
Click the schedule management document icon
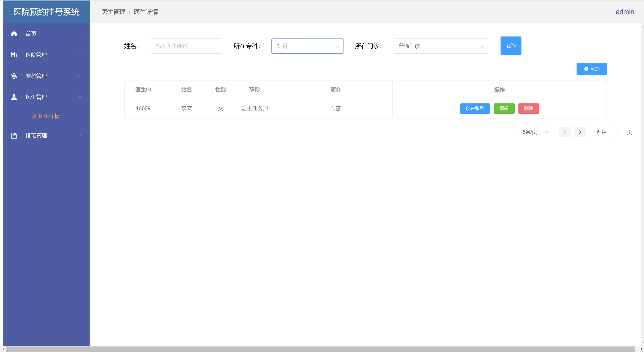14,136
